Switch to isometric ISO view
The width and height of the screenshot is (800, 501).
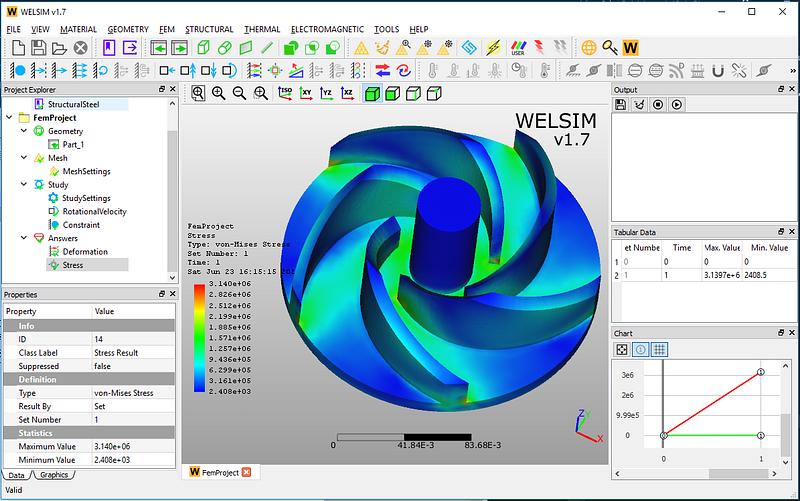285,93
